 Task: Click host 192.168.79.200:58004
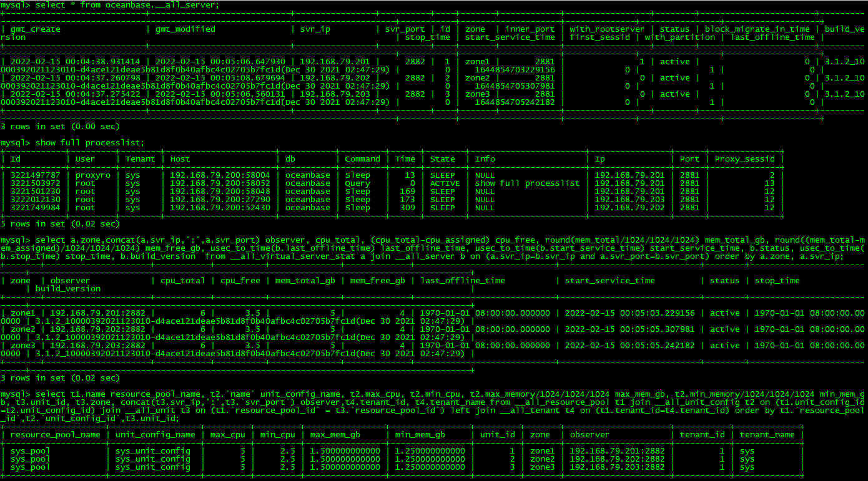(x=220, y=175)
